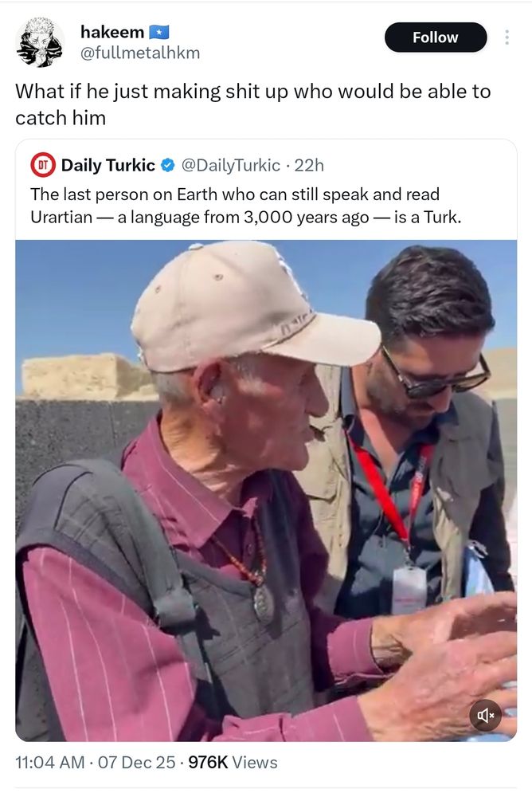Screen dimensions: 532x797
Task: Open the 22h timestamp of quoted post
Action: 309,165
